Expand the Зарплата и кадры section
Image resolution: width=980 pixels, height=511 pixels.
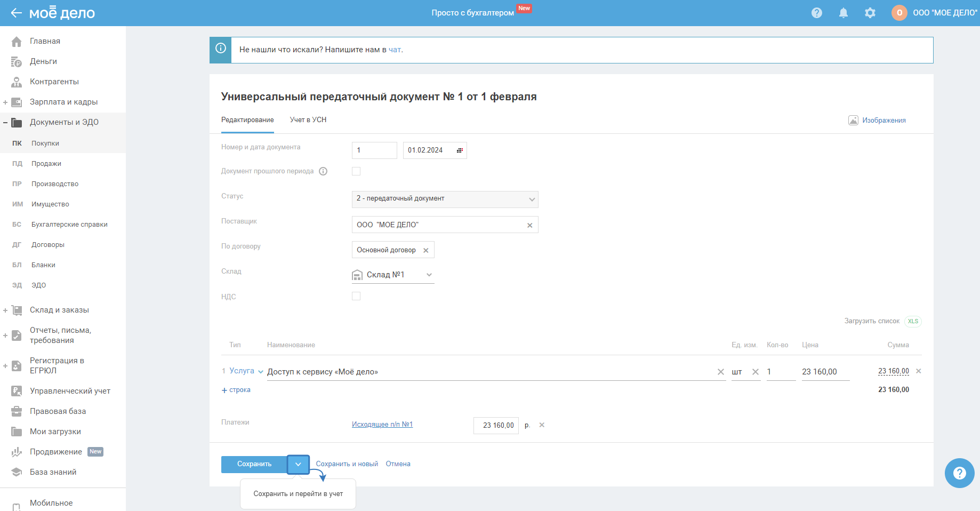(5, 102)
